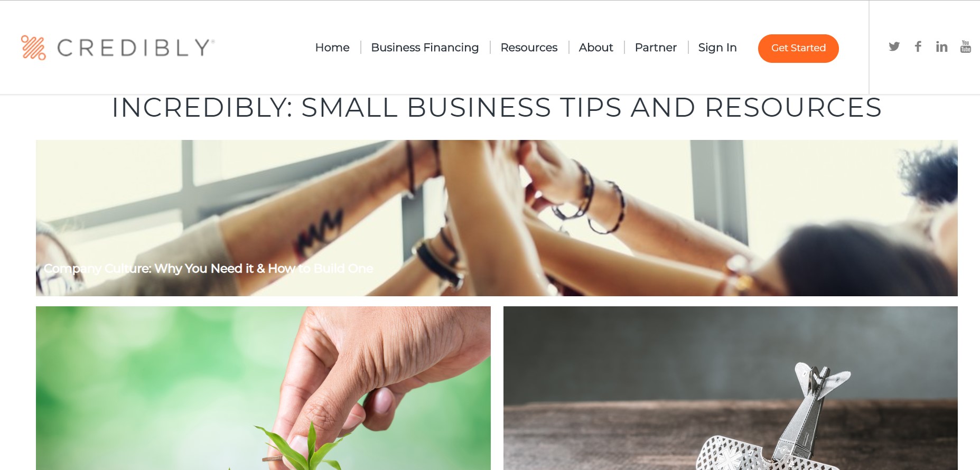Expand the Resources menu
980x470 pixels.
(x=529, y=48)
